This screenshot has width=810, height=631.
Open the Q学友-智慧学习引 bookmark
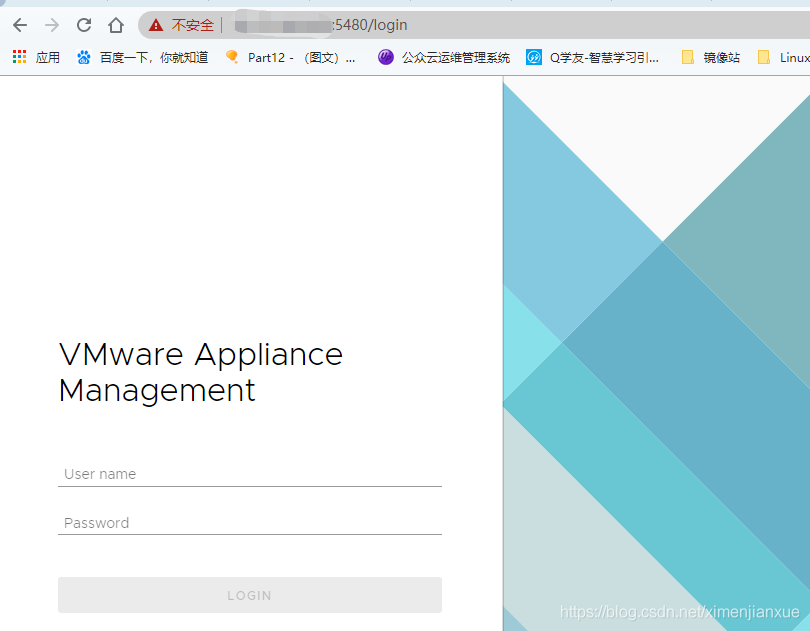(604, 57)
